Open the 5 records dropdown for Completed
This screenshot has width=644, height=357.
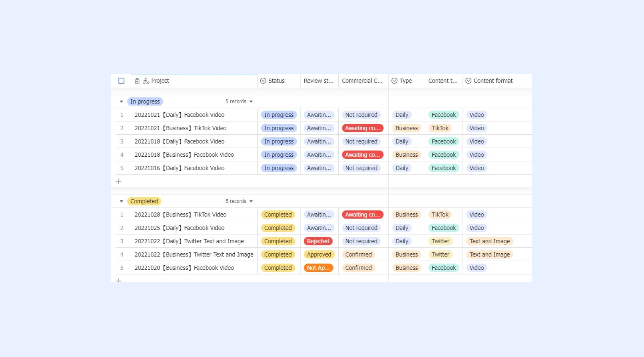point(239,201)
